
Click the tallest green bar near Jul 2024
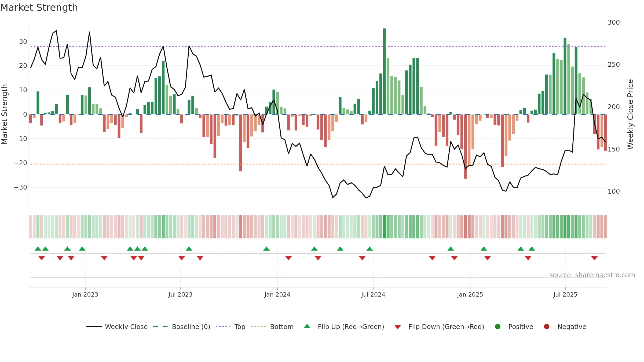384,71
